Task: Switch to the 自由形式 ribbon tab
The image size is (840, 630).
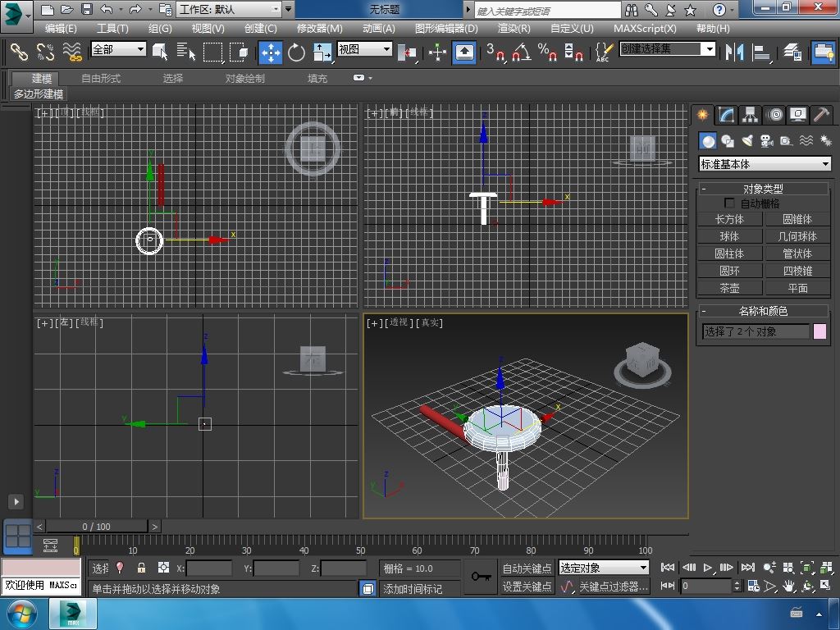Action: click(x=101, y=78)
